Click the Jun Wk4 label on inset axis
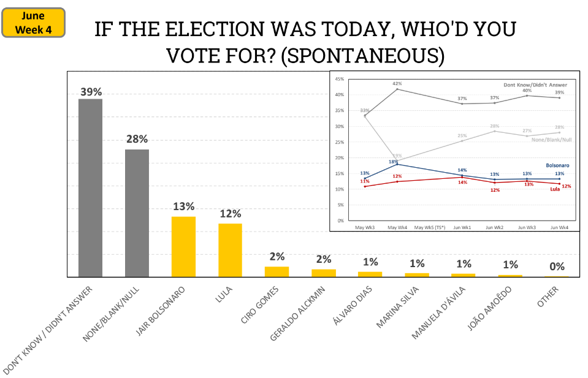Viewport: 588px width, 378px height. pos(559,227)
